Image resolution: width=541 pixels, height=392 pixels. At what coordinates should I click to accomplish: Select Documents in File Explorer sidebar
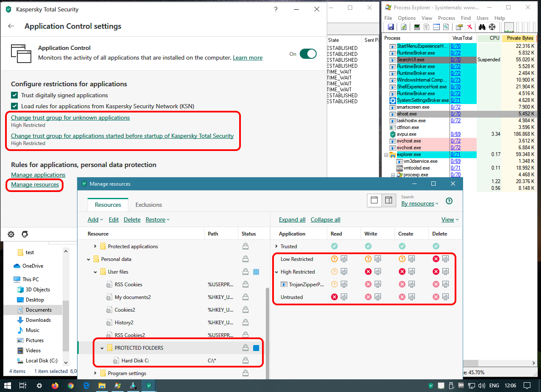pos(39,310)
